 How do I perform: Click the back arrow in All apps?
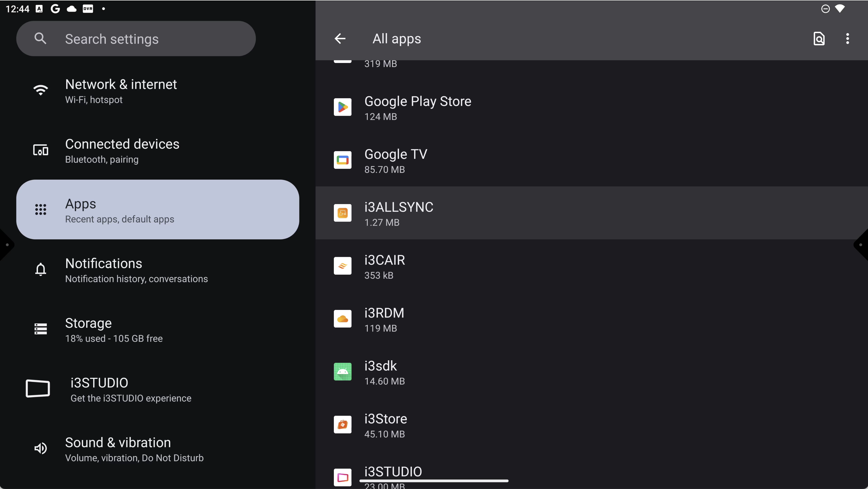coord(340,39)
